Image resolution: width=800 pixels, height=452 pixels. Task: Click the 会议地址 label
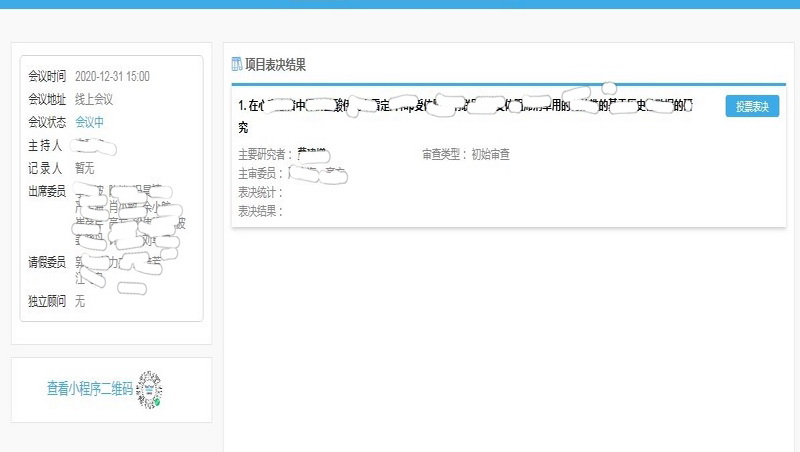(x=47, y=99)
